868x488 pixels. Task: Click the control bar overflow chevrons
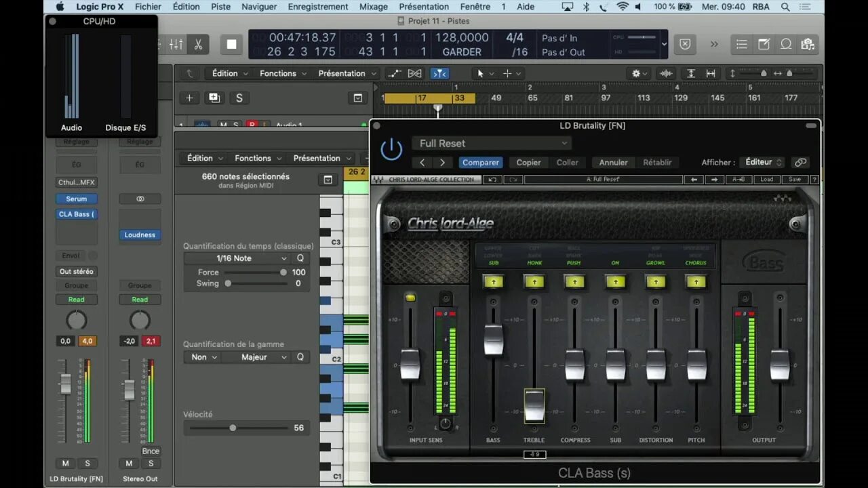tap(714, 44)
